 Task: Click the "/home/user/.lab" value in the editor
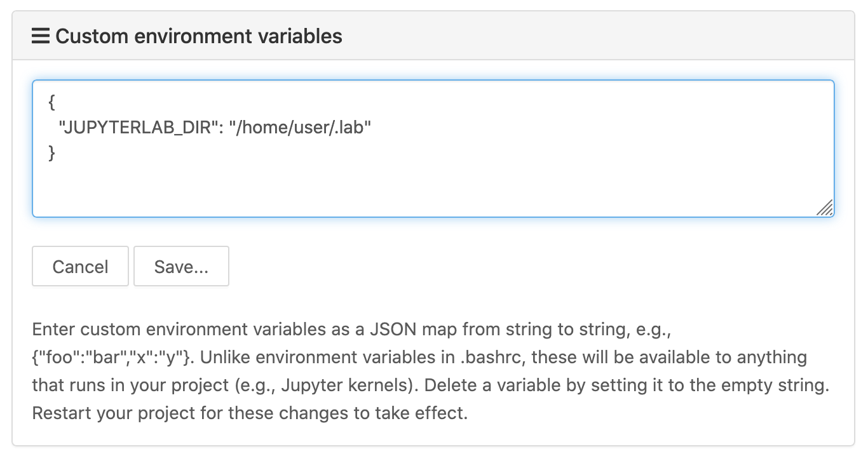click(300, 128)
